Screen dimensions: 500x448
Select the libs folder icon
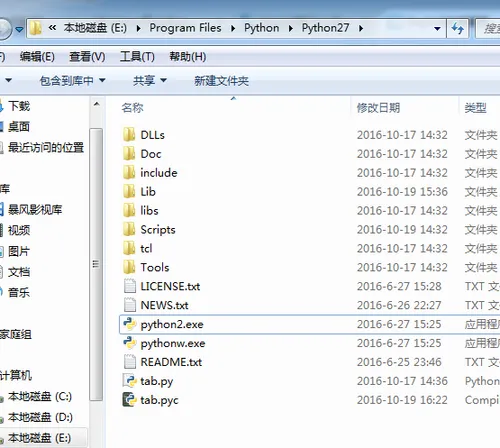129,210
